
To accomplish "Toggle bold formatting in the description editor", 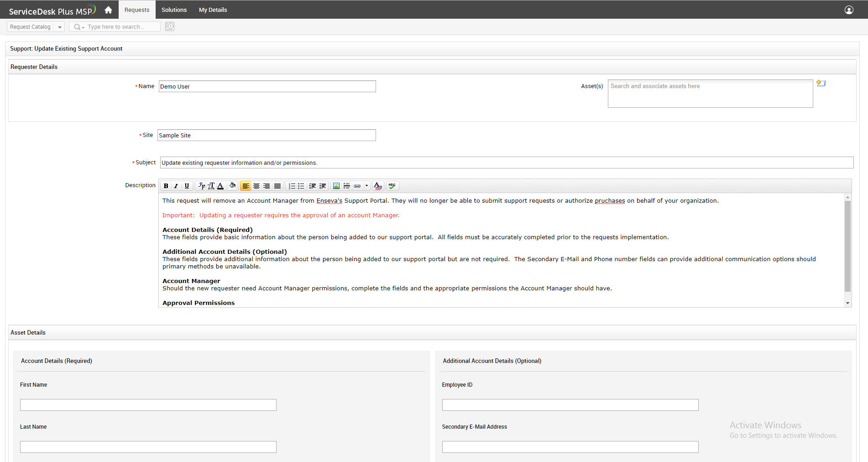I will pyautogui.click(x=166, y=186).
